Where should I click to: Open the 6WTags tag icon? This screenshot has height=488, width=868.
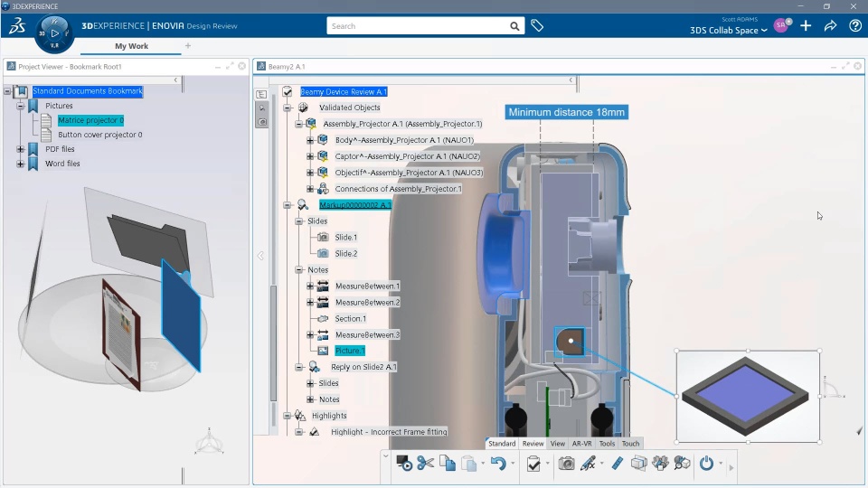537,25
